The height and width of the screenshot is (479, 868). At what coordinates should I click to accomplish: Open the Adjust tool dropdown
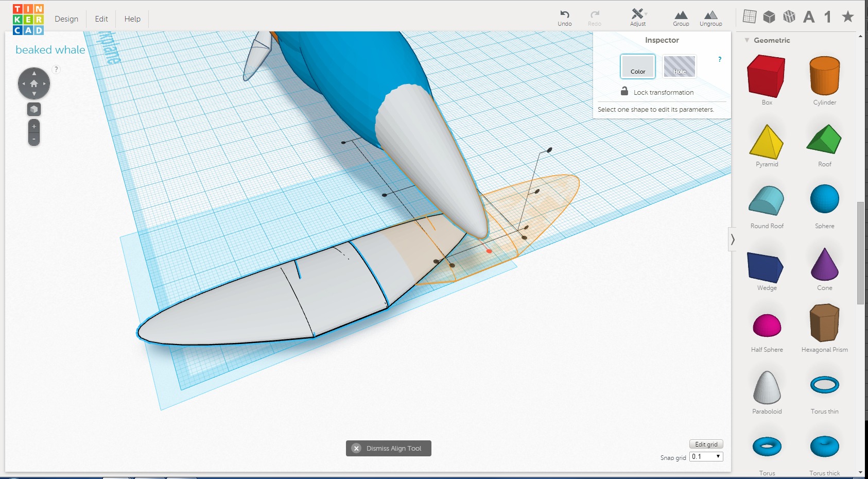tap(638, 18)
